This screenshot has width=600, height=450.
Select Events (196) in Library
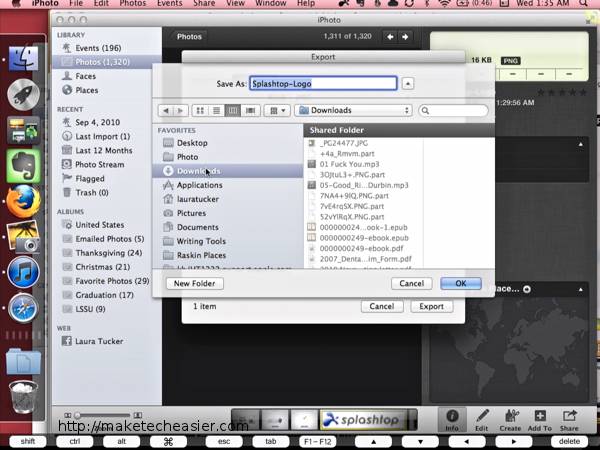[107, 48]
